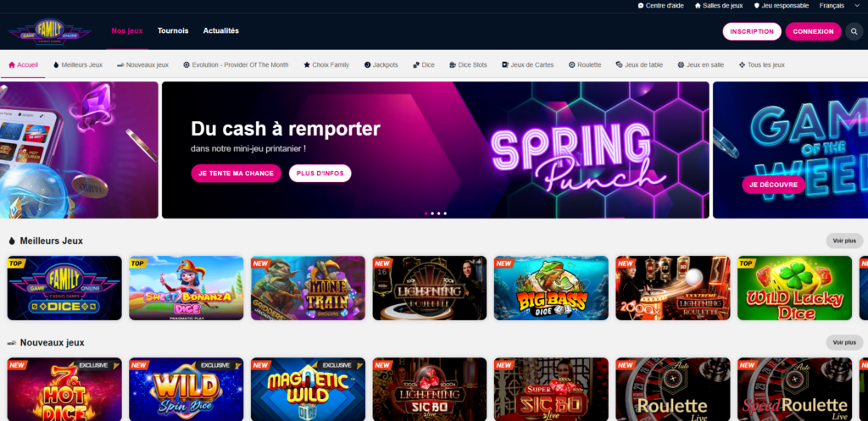868x421 pixels.
Task: Click the Accueil home icon
Action: tap(12, 64)
